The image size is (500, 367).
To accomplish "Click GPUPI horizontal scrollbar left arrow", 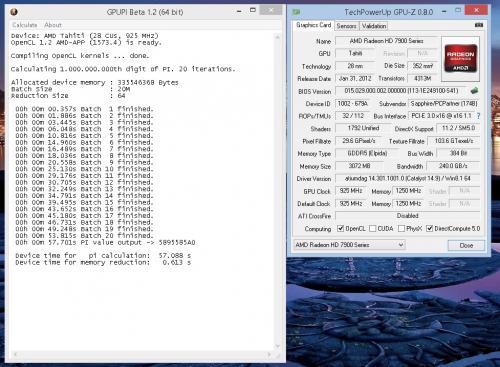I will 15,354.
